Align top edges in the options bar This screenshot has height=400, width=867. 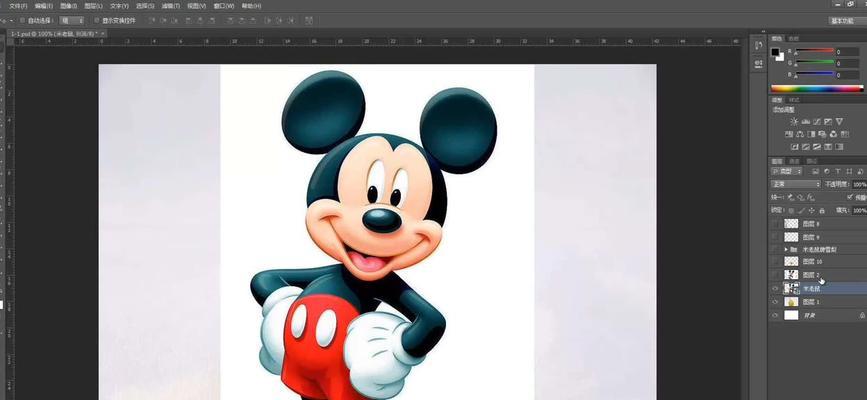tap(151, 20)
